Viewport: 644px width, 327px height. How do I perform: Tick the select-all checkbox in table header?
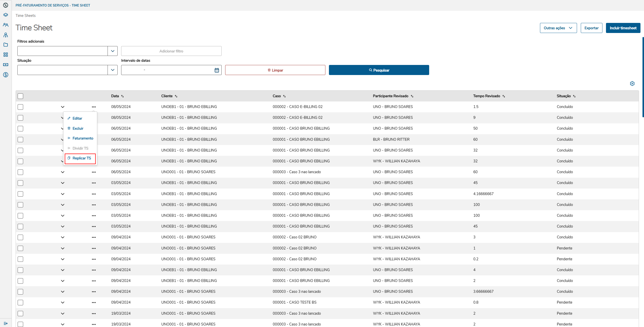click(x=20, y=96)
